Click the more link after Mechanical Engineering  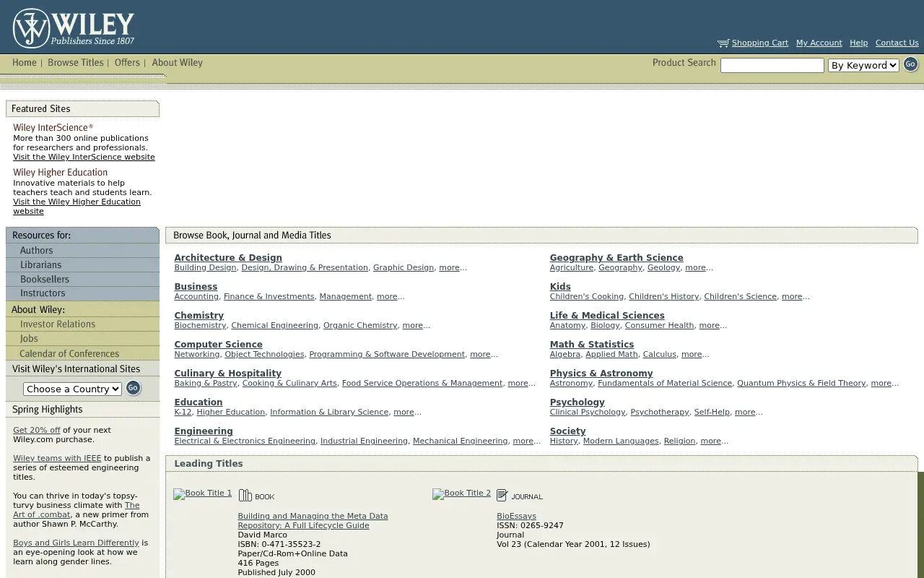click(523, 441)
